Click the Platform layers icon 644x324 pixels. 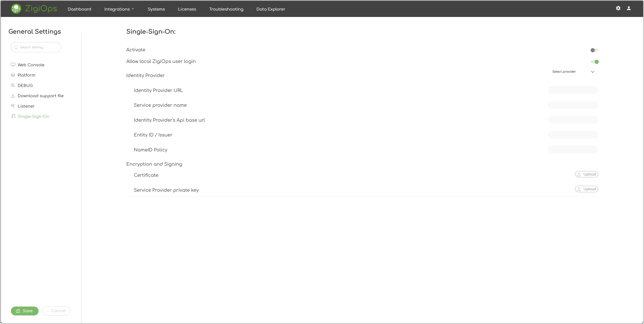pos(13,75)
